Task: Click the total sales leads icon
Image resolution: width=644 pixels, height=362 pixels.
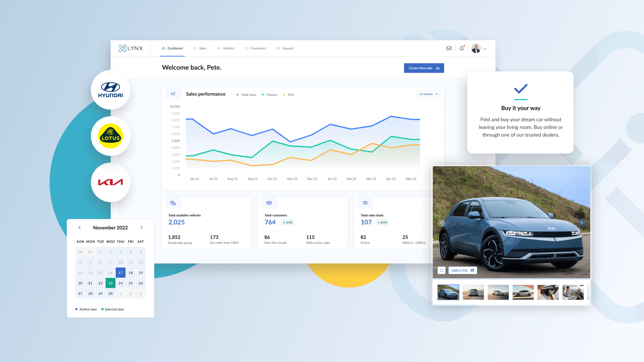Action: point(365,203)
